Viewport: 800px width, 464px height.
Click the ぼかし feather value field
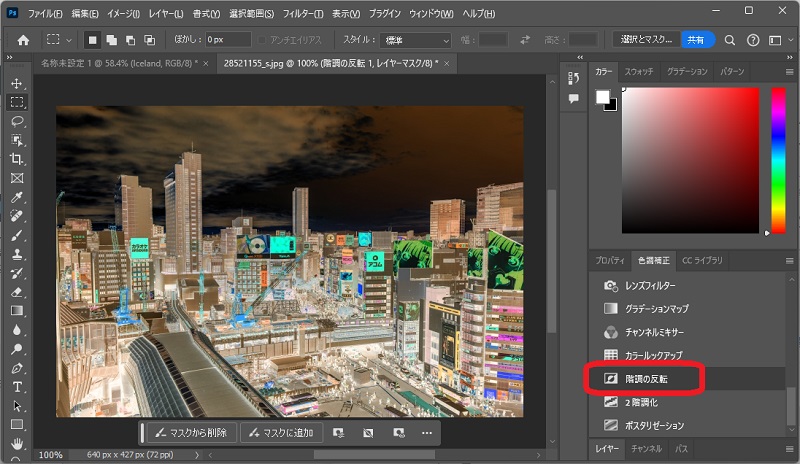coord(228,40)
